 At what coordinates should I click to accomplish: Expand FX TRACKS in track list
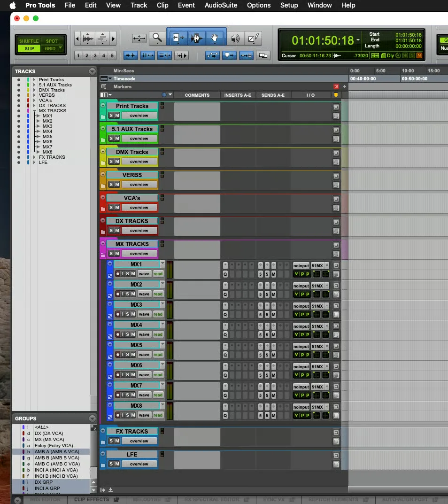click(x=34, y=157)
